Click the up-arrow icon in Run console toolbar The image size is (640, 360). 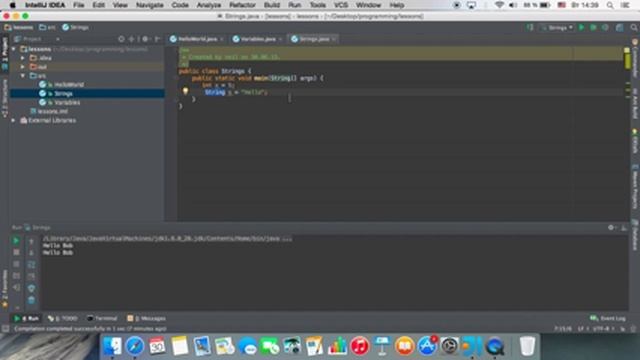click(x=31, y=241)
